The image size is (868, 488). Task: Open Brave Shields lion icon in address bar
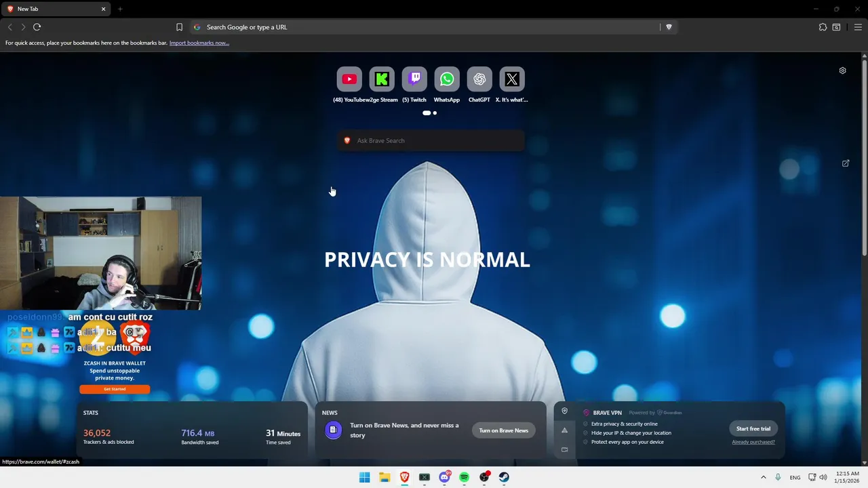(x=669, y=27)
